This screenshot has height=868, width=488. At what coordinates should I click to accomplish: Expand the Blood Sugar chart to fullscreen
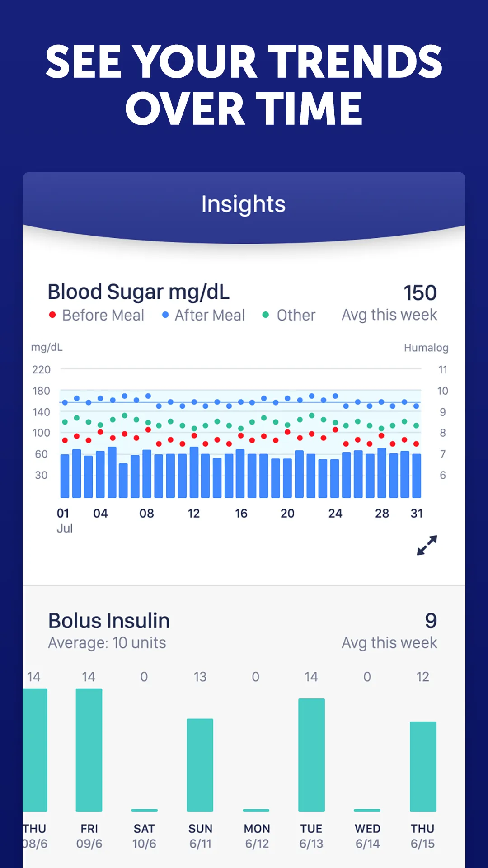point(427,545)
